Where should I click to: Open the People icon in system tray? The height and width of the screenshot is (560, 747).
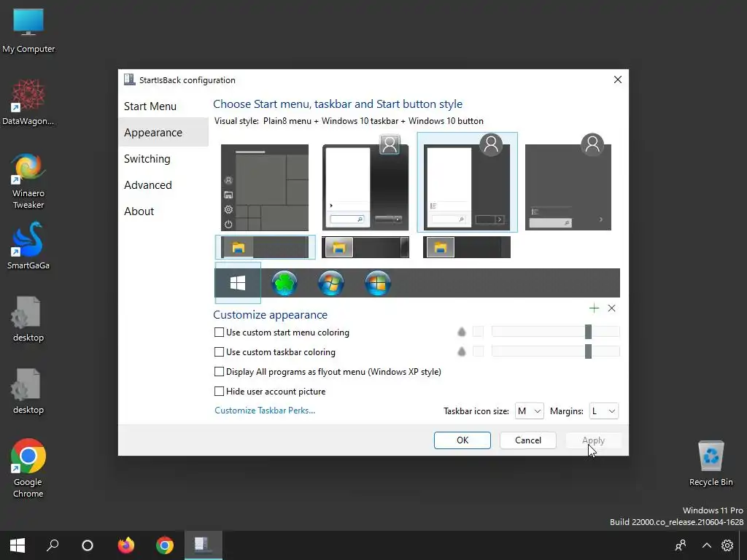click(681, 545)
